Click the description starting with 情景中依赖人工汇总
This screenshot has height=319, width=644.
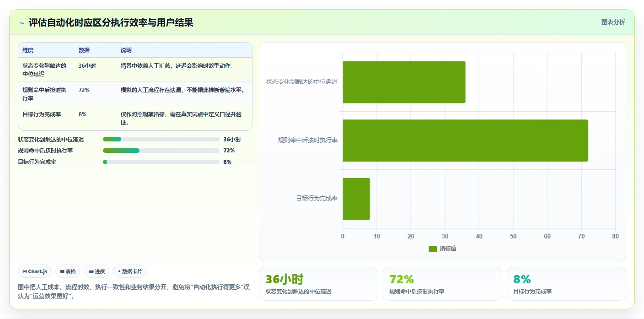(177, 66)
